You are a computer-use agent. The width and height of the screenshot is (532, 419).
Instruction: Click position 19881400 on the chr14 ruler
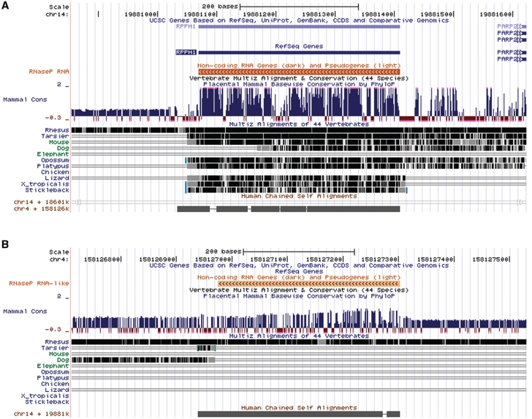click(378, 15)
